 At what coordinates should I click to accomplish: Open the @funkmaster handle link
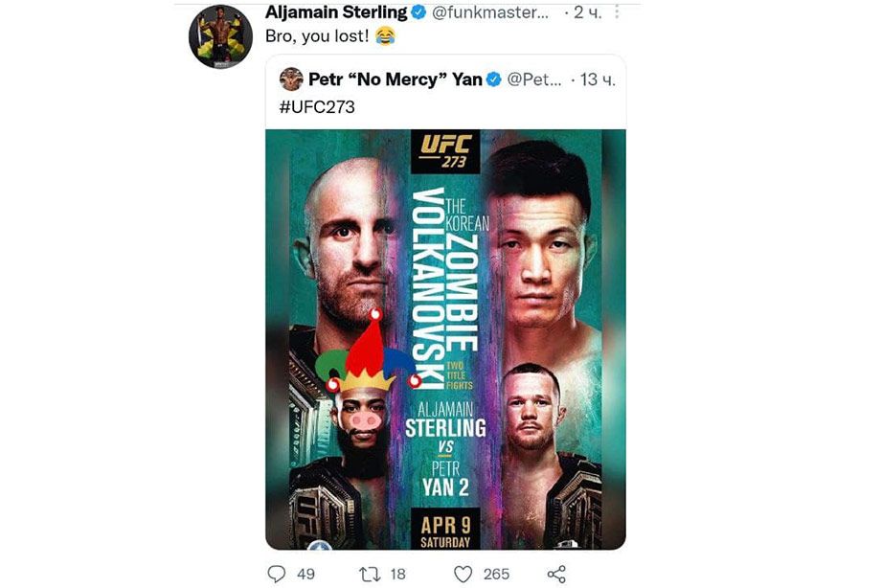click(x=490, y=12)
